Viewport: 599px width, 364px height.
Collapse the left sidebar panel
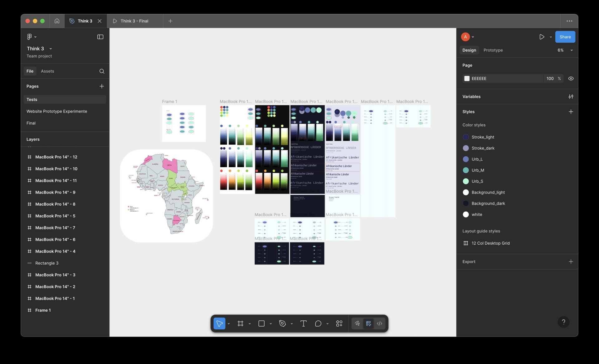[100, 37]
